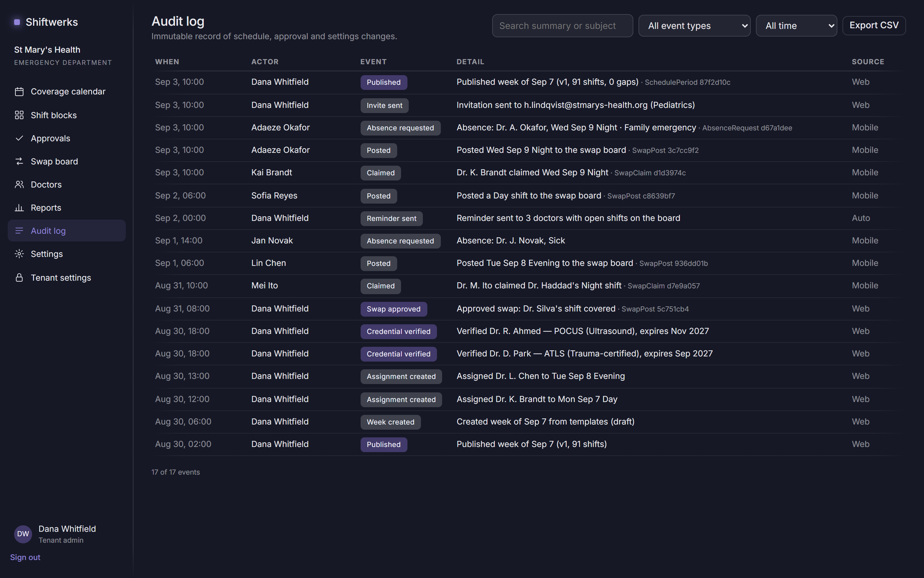This screenshot has height=578, width=924.
Task: Open the Reports section
Action: click(67, 207)
